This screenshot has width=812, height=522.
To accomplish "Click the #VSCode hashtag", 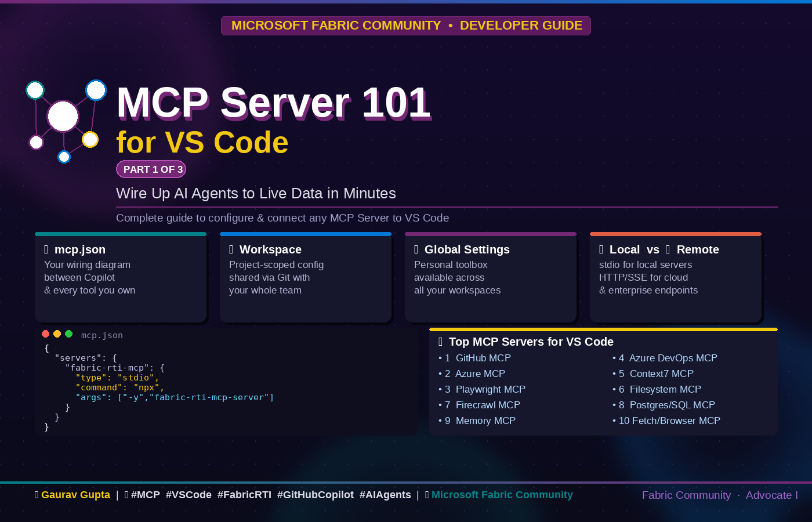I will tap(188, 495).
